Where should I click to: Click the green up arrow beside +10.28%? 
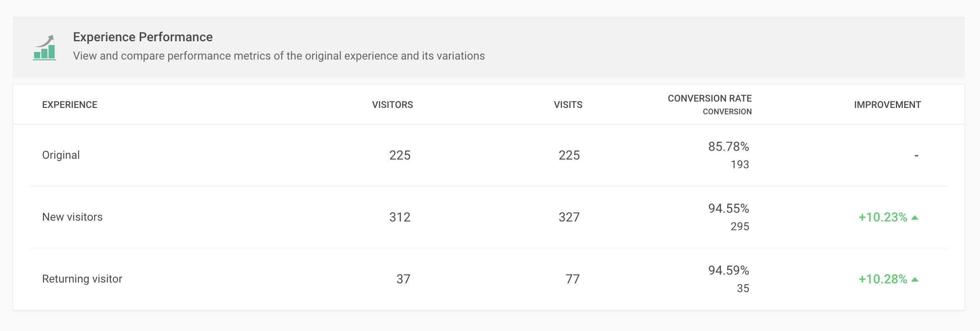(x=915, y=279)
